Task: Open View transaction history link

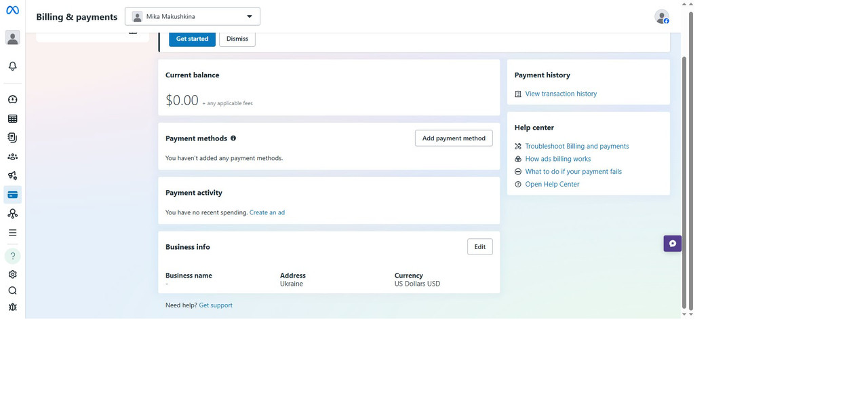Action: (x=561, y=94)
